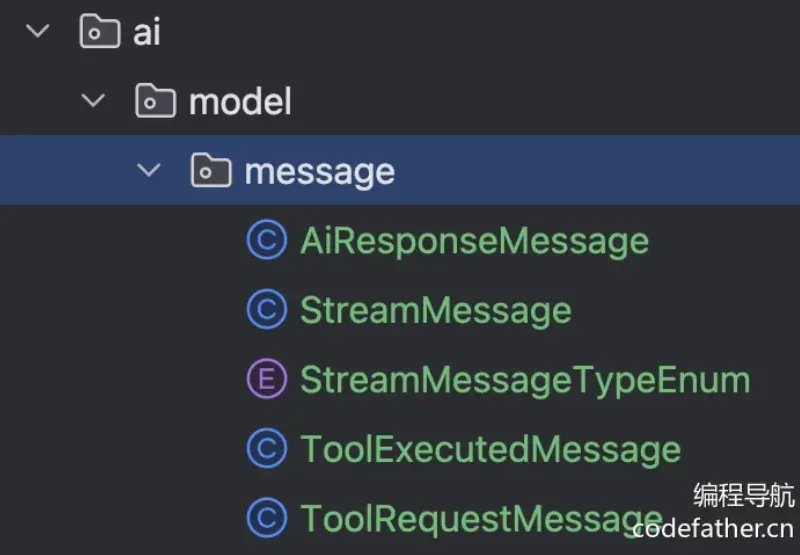Collapse the model folder chevron
The width and height of the screenshot is (800, 555).
[x=93, y=100]
